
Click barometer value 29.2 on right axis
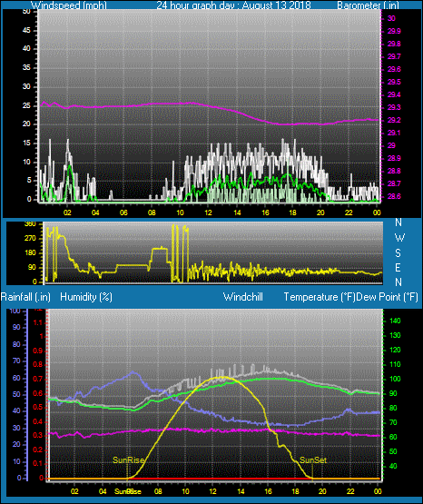coord(394,120)
